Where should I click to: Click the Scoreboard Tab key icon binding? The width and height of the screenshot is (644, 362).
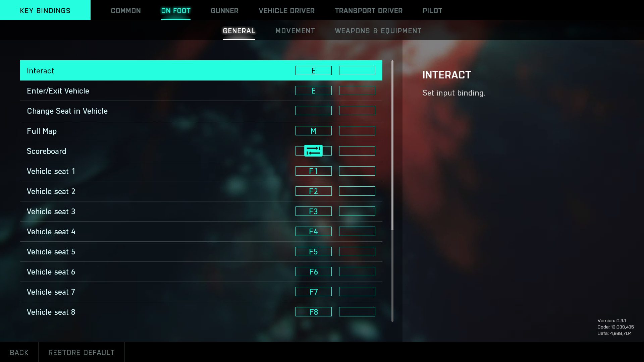[314, 151]
